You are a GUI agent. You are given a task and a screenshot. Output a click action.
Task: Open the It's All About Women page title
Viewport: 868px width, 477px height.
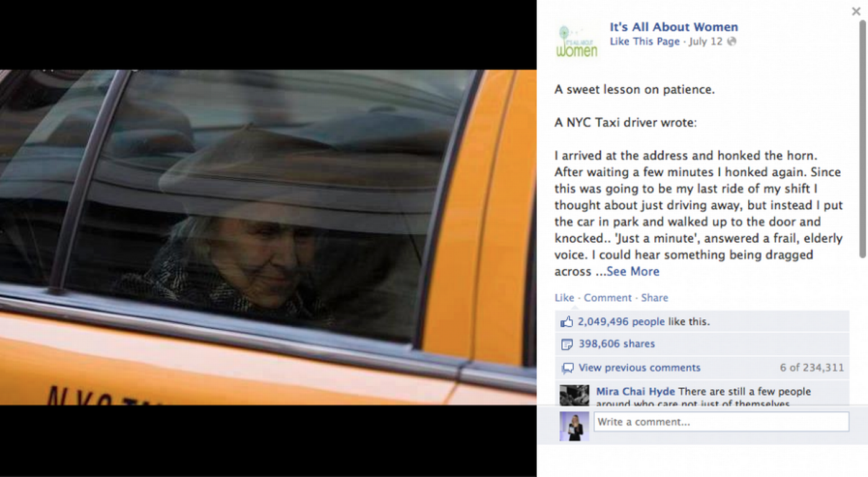tap(674, 27)
